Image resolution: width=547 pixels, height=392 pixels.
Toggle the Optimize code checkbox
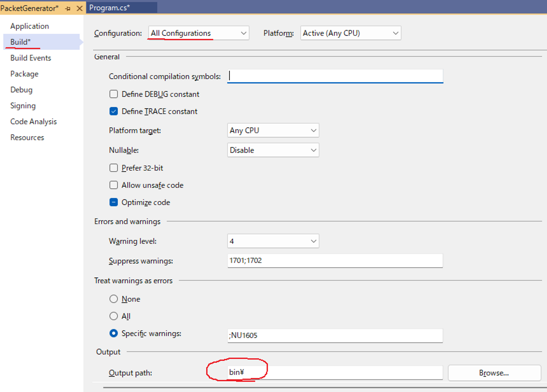[x=114, y=202]
